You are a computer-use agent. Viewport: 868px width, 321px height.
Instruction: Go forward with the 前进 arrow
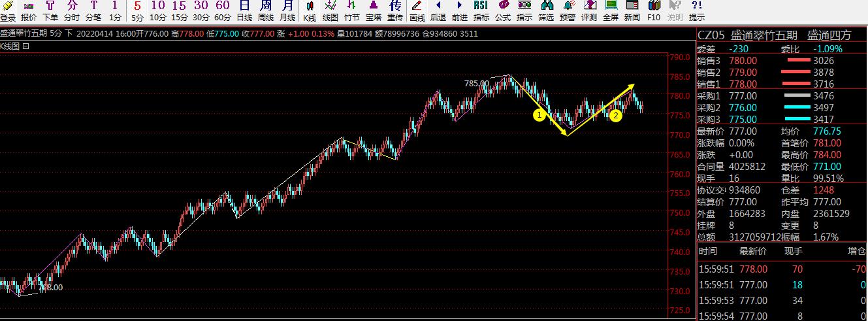460,11
